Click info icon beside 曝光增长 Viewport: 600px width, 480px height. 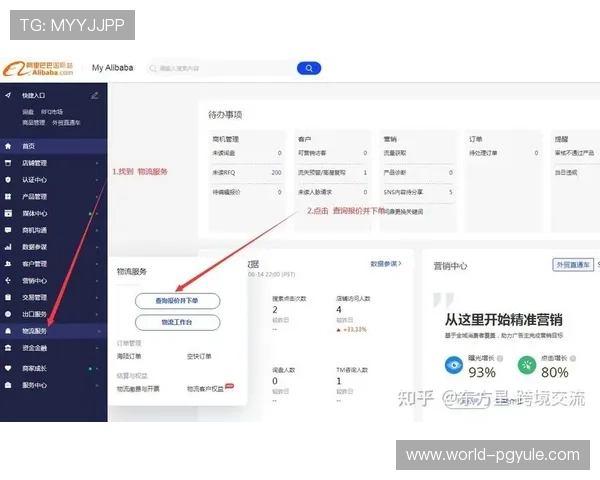(500, 359)
